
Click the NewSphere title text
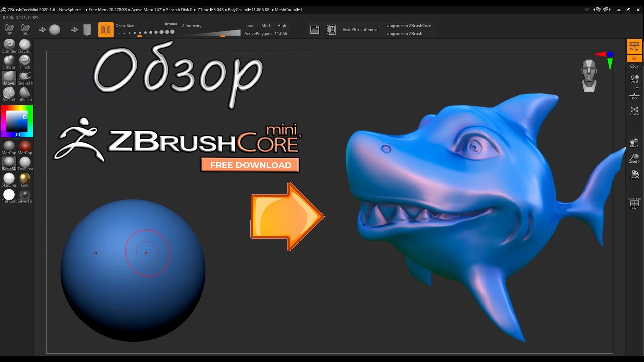click(70, 10)
